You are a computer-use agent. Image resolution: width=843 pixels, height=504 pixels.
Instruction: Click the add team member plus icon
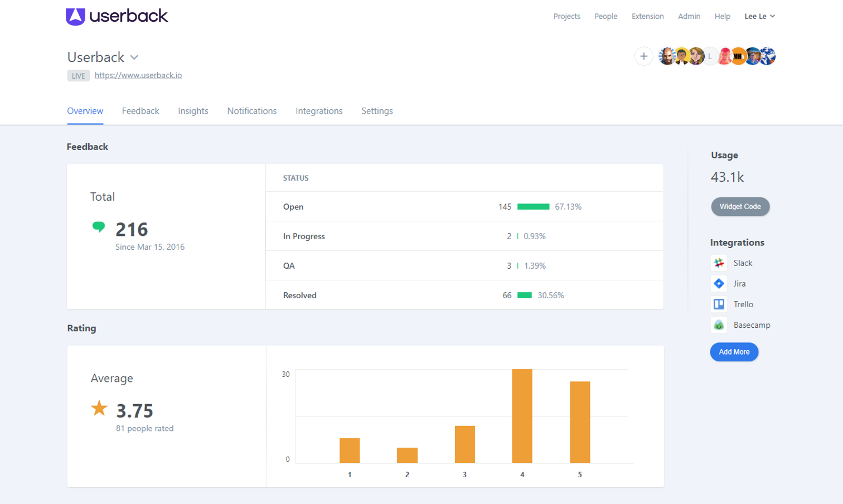[643, 56]
